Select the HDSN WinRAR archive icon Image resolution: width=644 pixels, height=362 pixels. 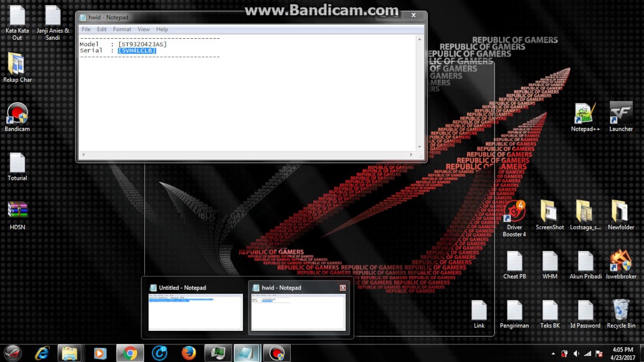point(17,216)
